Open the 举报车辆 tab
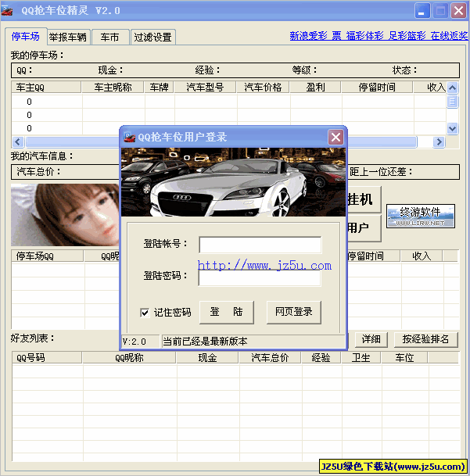 coord(68,38)
